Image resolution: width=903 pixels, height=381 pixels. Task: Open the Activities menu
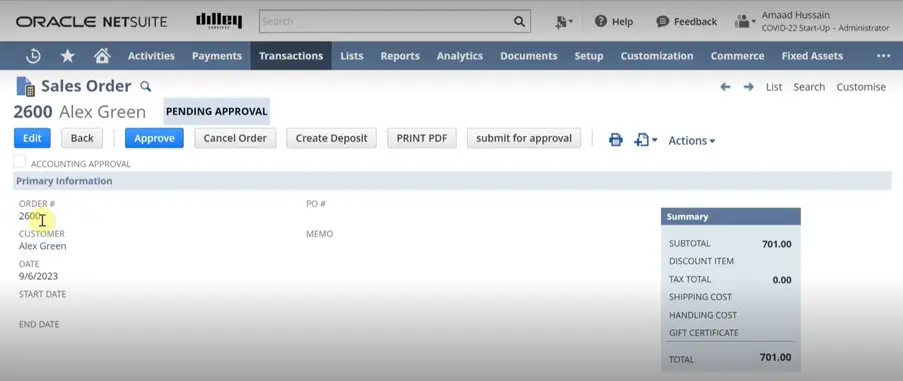(151, 56)
